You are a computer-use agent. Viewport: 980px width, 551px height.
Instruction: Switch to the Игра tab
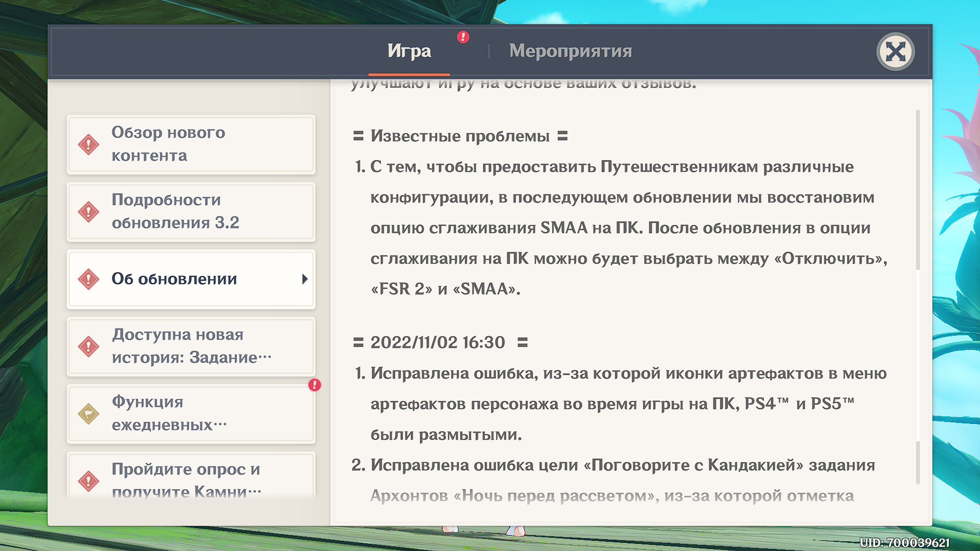(409, 51)
